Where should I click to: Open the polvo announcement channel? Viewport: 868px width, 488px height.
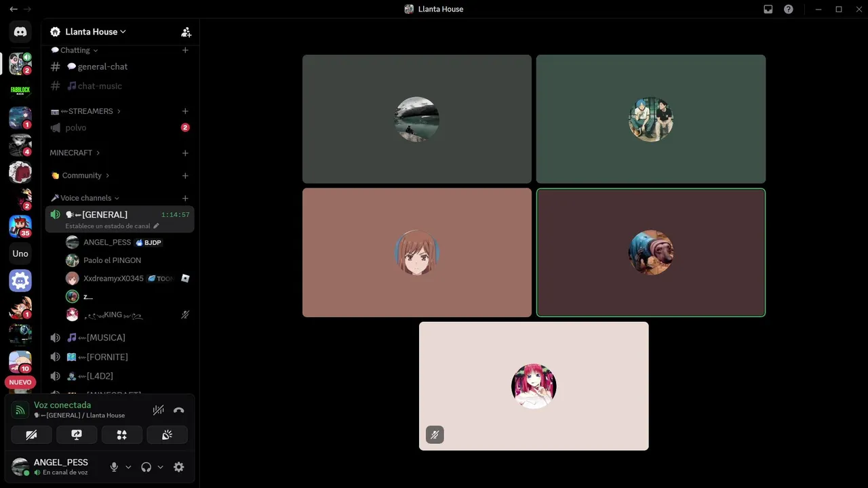(x=119, y=127)
